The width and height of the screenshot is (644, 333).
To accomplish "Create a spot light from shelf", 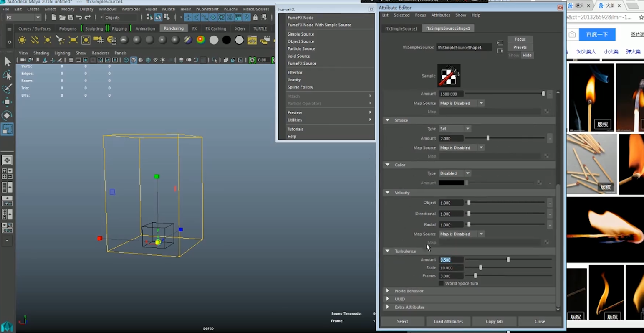I will [x=60, y=40].
